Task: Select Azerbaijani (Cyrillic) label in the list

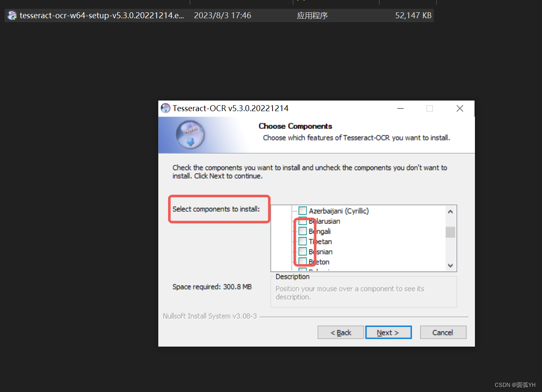Action: point(339,210)
